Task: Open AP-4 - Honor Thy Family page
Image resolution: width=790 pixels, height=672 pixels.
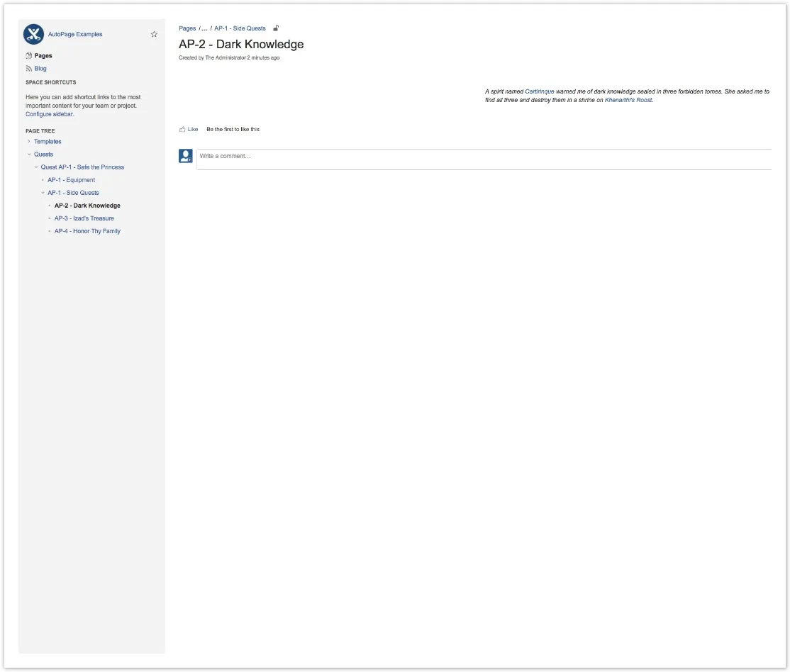Action: 87,231
